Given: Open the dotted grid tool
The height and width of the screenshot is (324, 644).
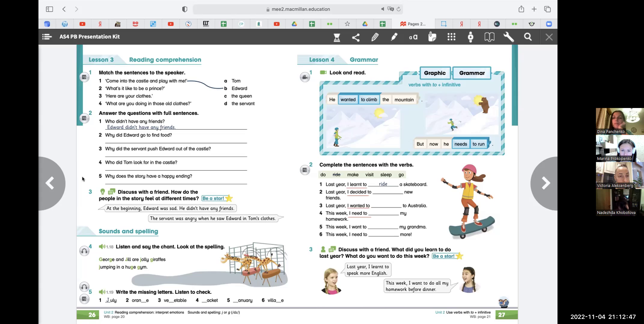Looking at the screenshot, I should [451, 37].
